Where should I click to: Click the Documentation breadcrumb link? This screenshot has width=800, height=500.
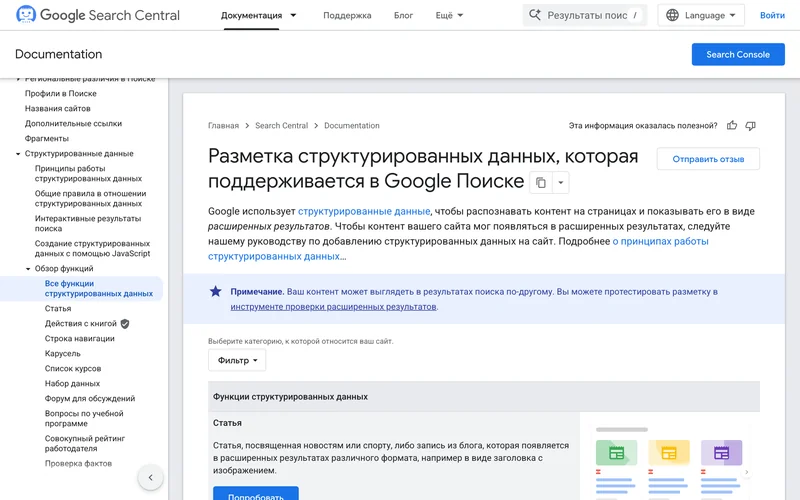click(x=352, y=126)
